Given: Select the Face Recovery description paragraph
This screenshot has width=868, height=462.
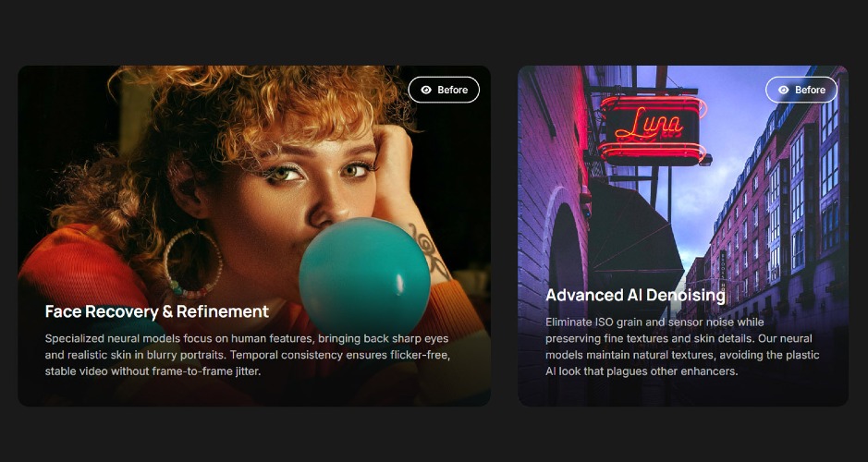Looking at the screenshot, I should pos(248,355).
